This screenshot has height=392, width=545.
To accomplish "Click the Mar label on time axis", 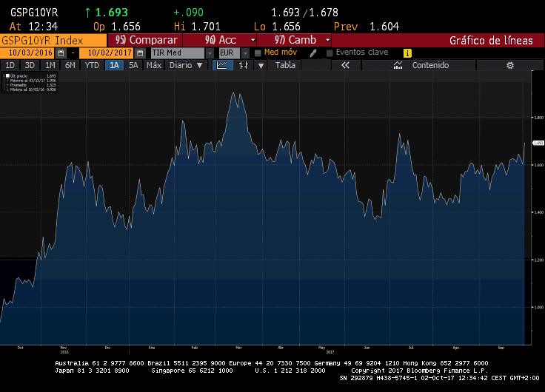I will (x=238, y=348).
